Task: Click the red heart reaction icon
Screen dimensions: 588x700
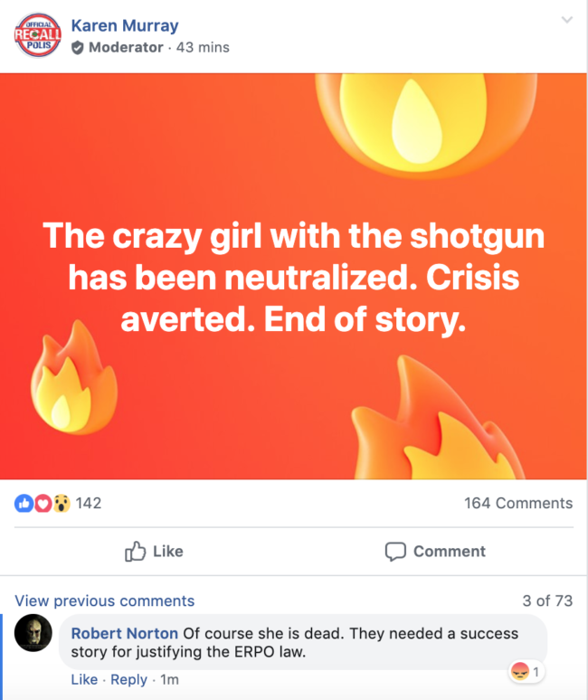Action: (x=42, y=503)
